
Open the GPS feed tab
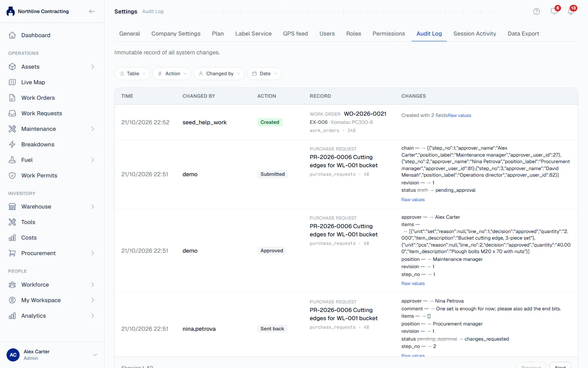pyautogui.click(x=296, y=34)
